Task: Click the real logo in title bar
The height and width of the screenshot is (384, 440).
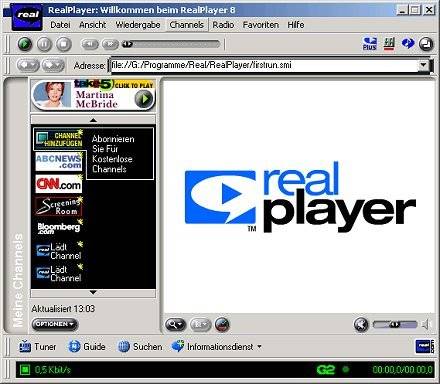Action: [27, 16]
